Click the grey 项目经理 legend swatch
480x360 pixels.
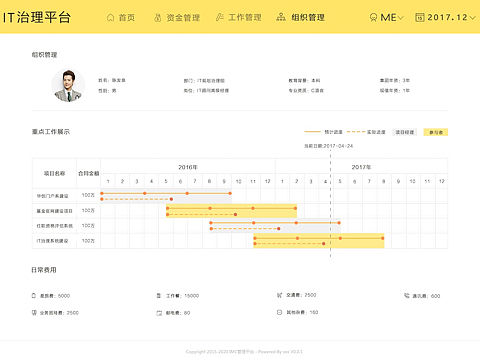pos(405,132)
